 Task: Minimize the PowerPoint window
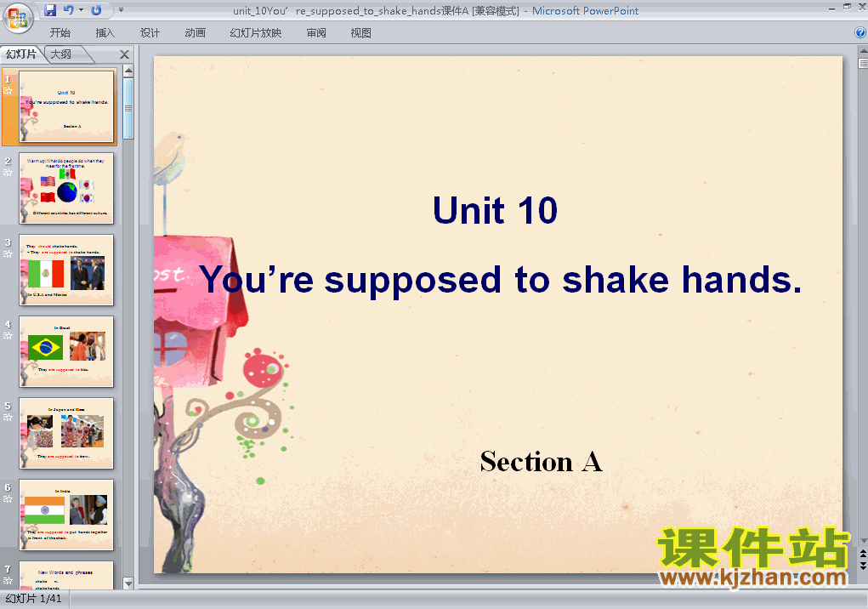[831, 8]
